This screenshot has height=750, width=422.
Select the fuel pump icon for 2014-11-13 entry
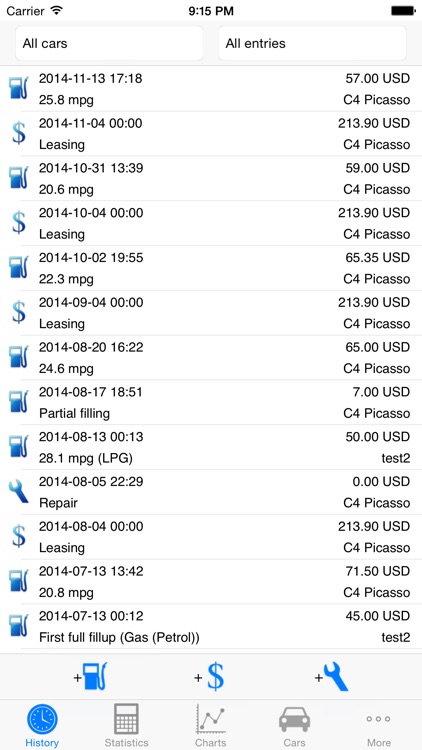[19, 88]
